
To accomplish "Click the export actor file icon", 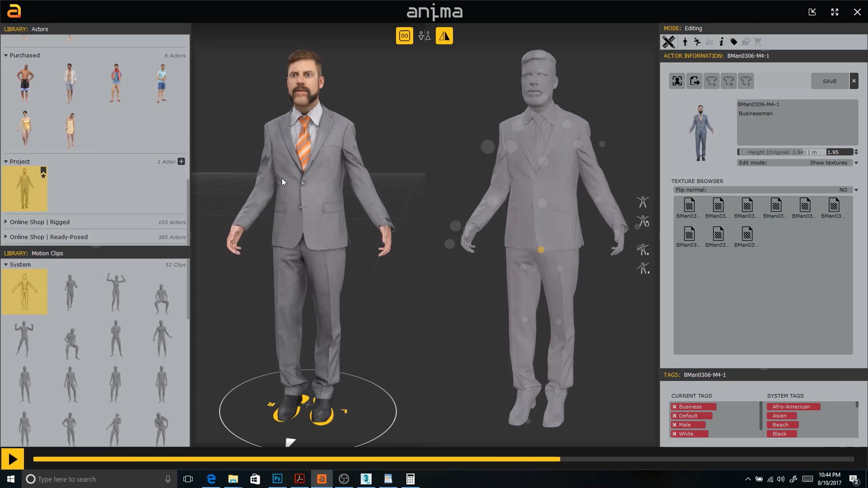I will click(694, 81).
